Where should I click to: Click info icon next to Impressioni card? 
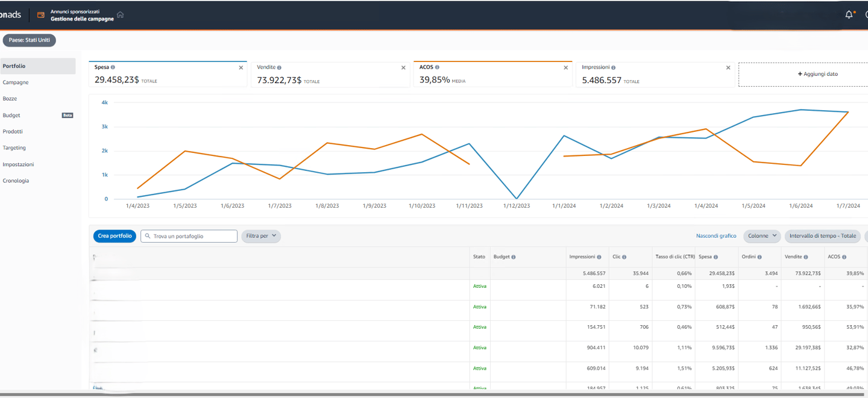pos(613,67)
